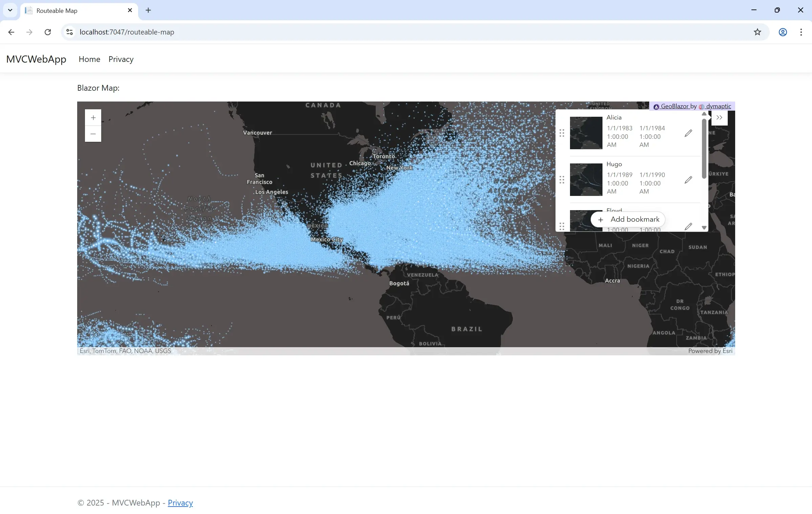Open Chrome's three-dot menu
812x514 pixels.
[801, 32]
